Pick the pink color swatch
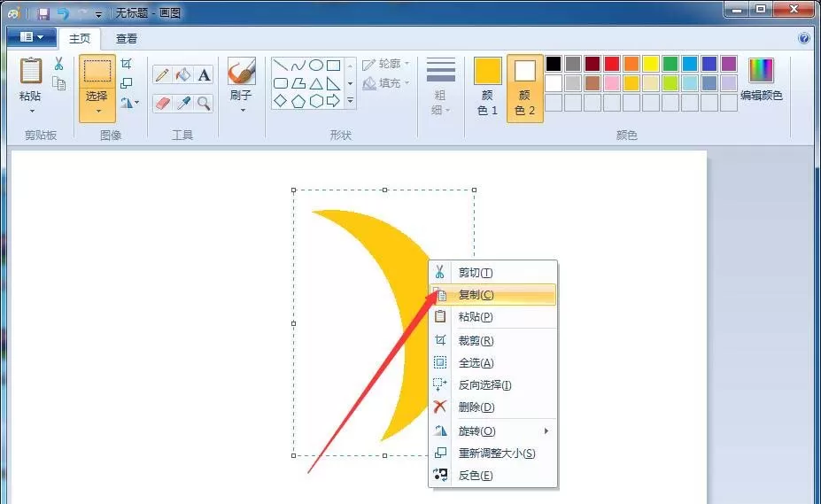Image resolution: width=821 pixels, height=504 pixels. pos(612,82)
